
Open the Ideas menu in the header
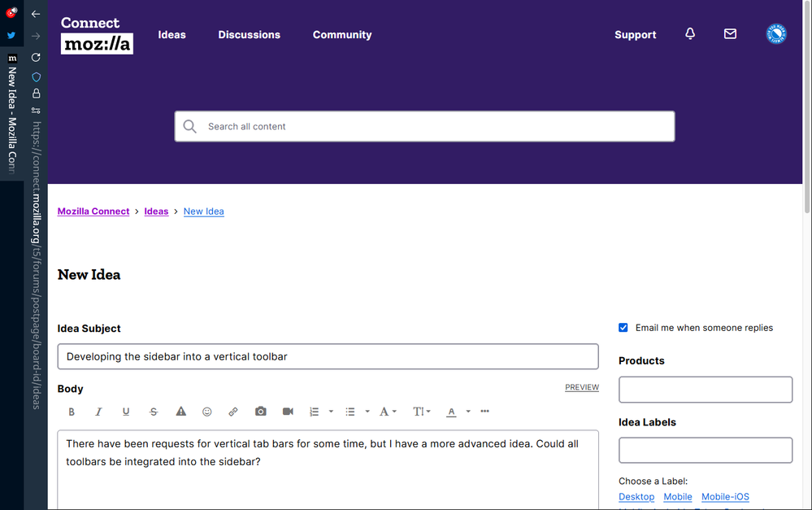(x=172, y=35)
